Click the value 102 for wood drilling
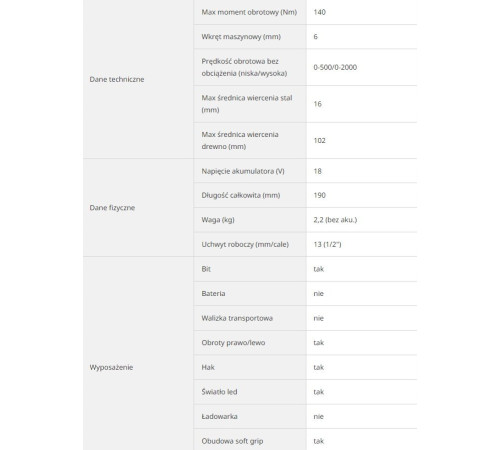 pos(319,141)
